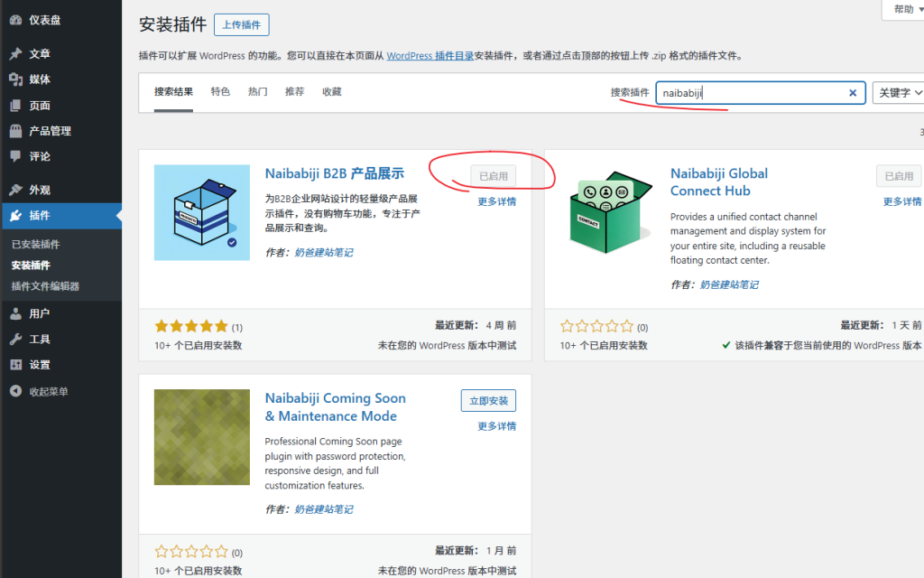Click the Media (媒体) sidebar icon
The height and width of the screenshot is (578, 924).
(x=15, y=79)
